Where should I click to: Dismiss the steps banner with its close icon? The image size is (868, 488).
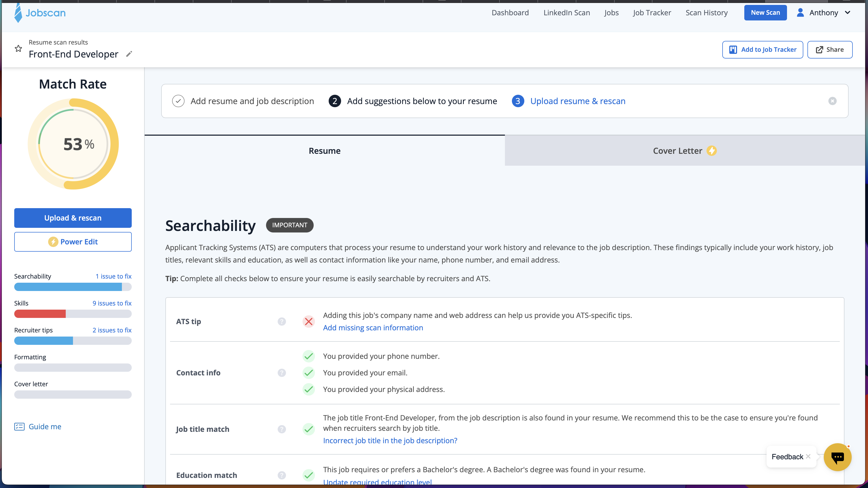832,101
